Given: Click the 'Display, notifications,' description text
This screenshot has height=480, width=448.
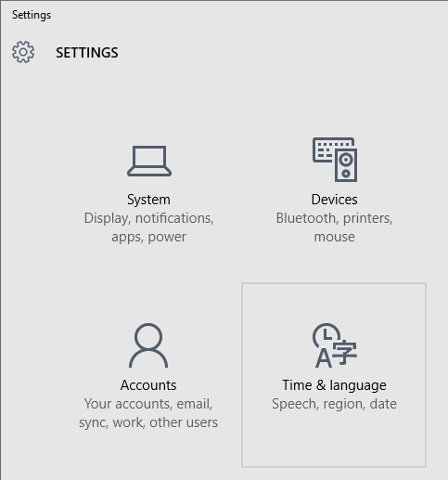Looking at the screenshot, I should pyautogui.click(x=148, y=218).
